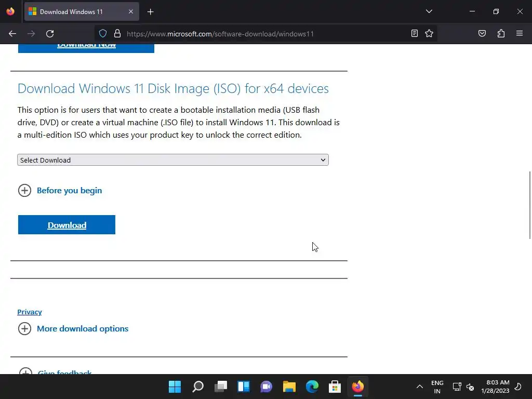The width and height of the screenshot is (532, 399).
Task: Click the Download Windows 11 Disk Image heading
Action: (173, 88)
